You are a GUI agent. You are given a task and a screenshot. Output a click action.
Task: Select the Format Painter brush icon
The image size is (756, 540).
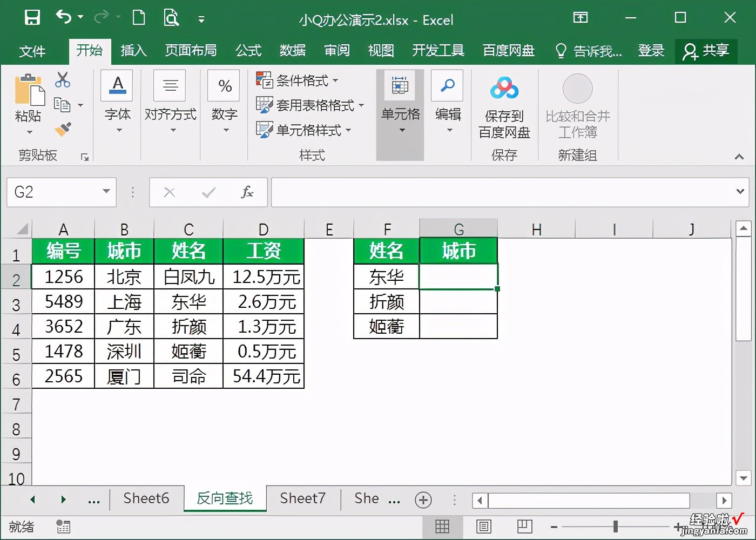coord(63,130)
